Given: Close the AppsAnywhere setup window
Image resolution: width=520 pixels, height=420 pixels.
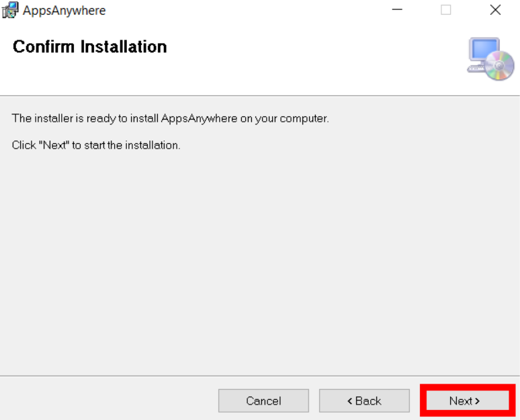Looking at the screenshot, I should click(x=495, y=10).
